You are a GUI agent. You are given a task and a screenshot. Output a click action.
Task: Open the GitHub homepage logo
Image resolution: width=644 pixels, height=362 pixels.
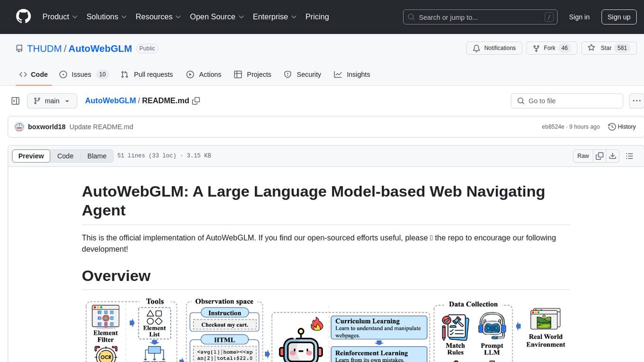(23, 17)
